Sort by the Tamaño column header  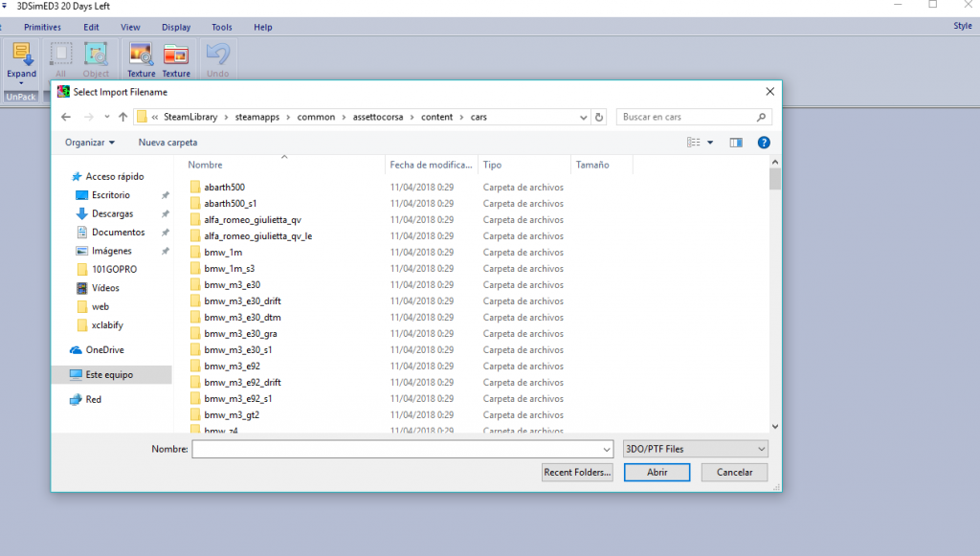click(x=592, y=165)
